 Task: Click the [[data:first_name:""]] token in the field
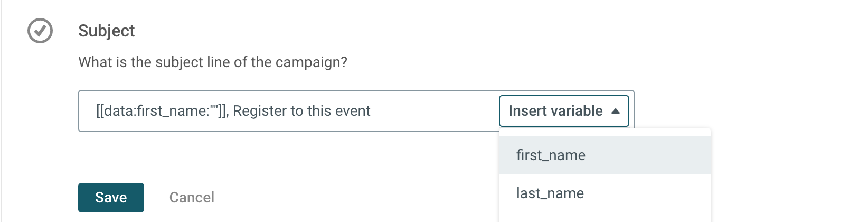161,111
